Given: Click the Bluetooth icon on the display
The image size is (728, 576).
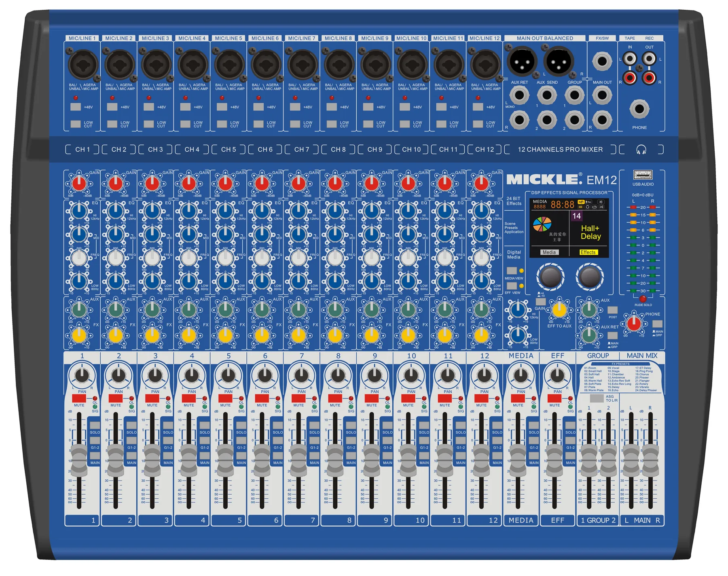Looking at the screenshot, I should click(601, 202).
